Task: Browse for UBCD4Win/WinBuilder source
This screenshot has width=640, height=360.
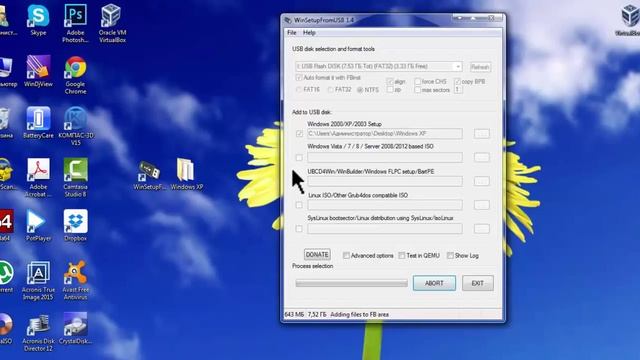Action: click(x=482, y=181)
